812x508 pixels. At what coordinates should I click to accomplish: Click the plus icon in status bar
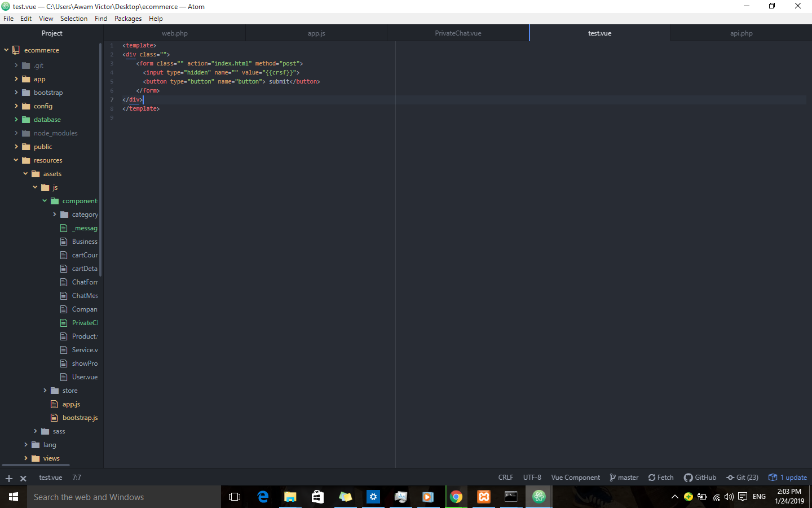pos(9,479)
